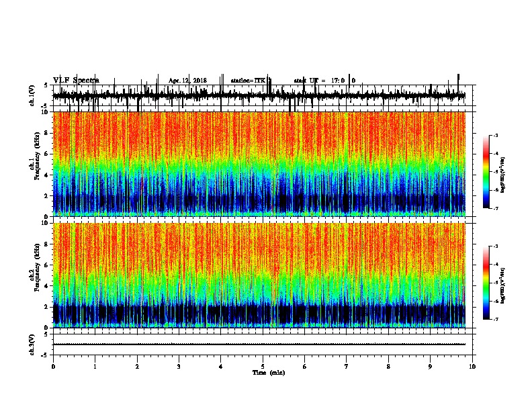Click the "-3" tick on ch.2 color bar
532x411 pixels.
(x=496, y=246)
